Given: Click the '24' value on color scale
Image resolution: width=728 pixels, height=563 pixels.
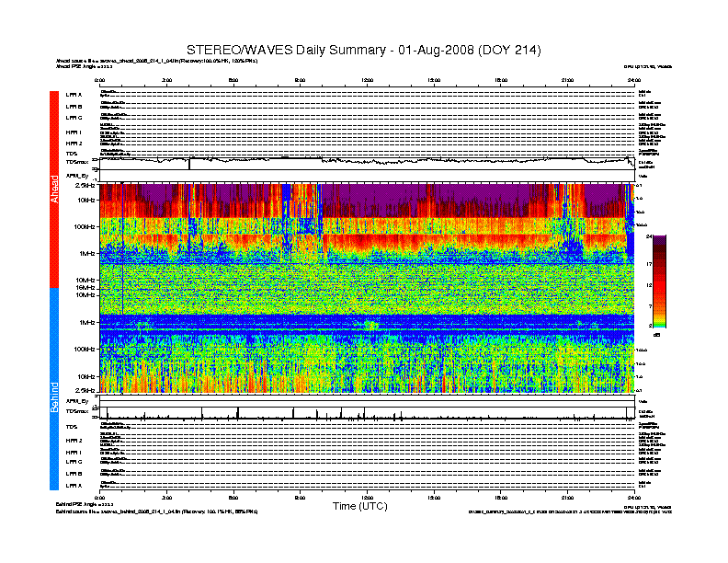Looking at the screenshot, I should 649,237.
